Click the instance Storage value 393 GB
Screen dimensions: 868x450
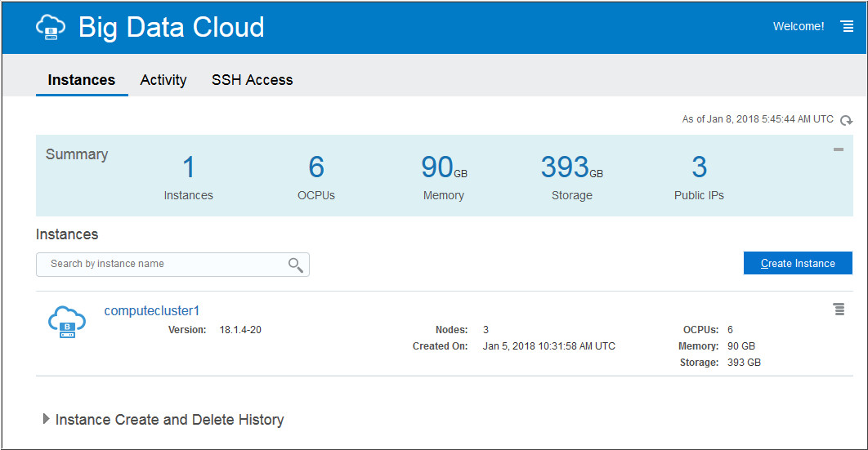744,363
